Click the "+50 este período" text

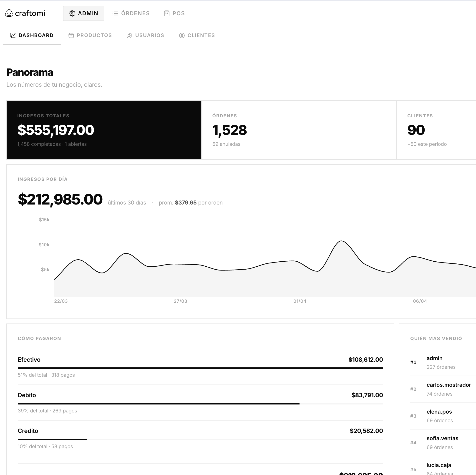[x=427, y=144]
